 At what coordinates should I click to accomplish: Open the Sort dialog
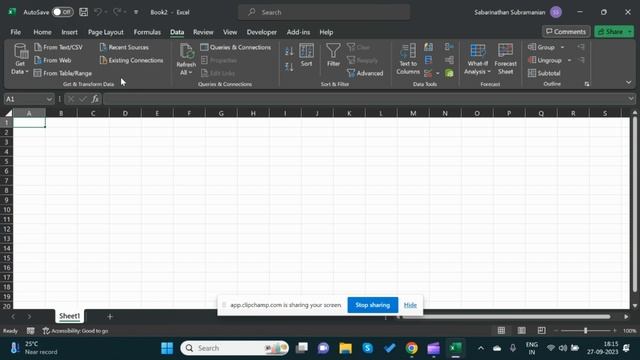click(x=306, y=55)
